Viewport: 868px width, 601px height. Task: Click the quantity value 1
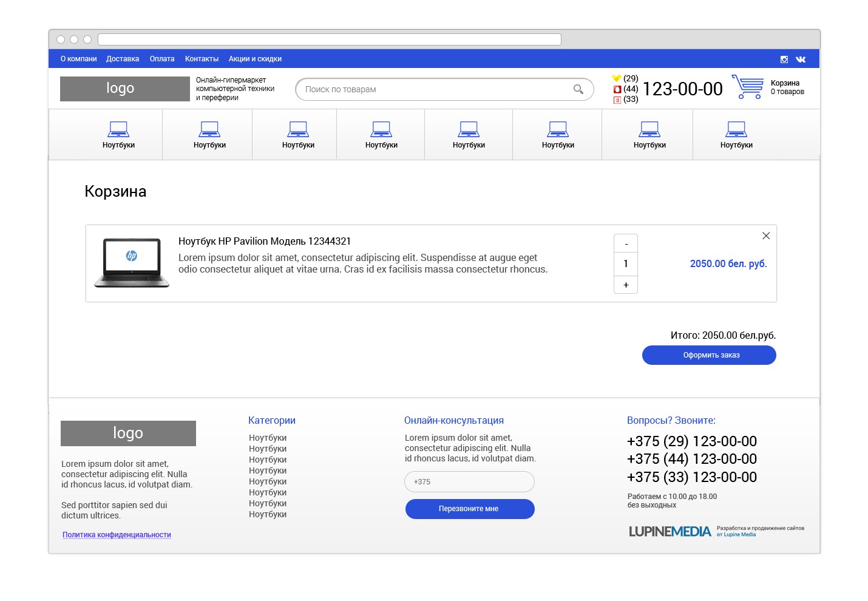coord(626,263)
